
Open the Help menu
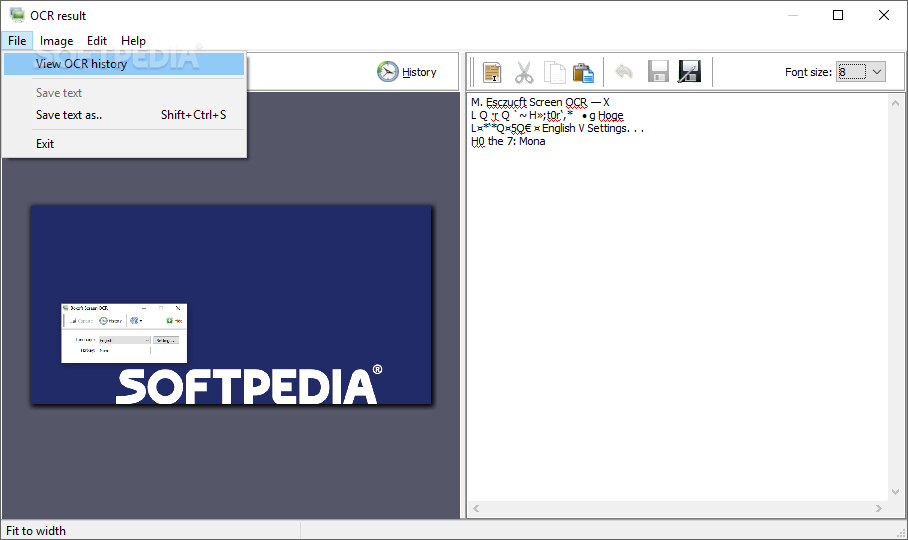(133, 41)
